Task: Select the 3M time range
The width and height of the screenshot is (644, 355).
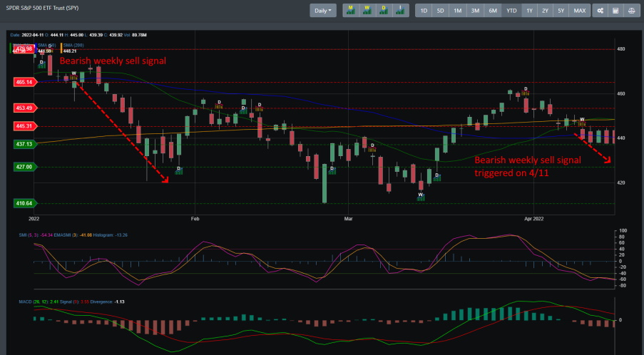Action: tap(475, 11)
